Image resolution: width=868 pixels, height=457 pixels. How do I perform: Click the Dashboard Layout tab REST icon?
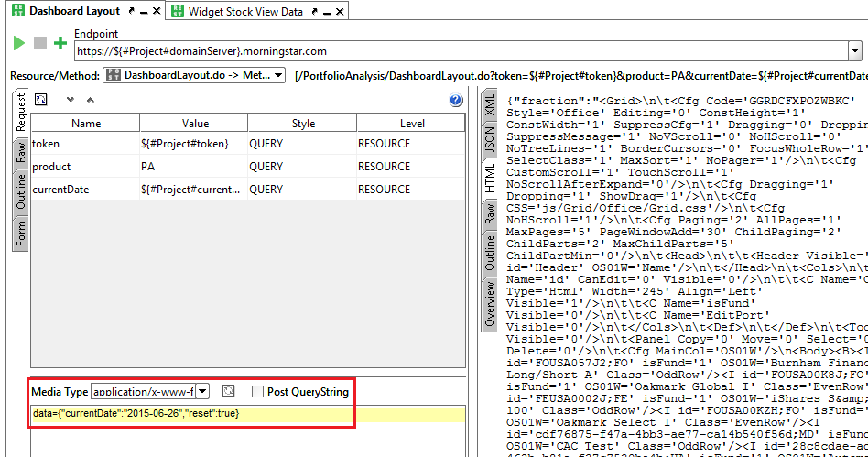click(18, 10)
